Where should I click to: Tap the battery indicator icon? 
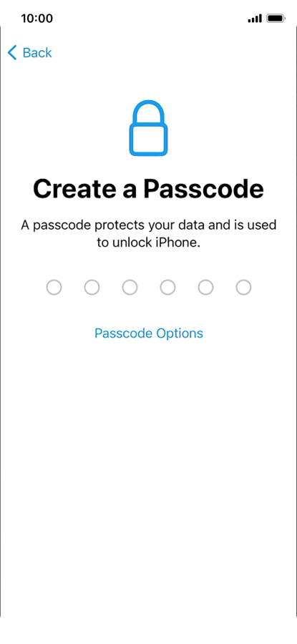click(276, 19)
